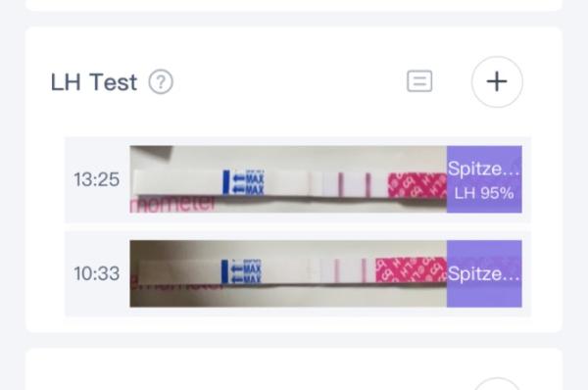Open the LH Test list view icon
This screenshot has width=588, height=390.
pyautogui.click(x=419, y=81)
